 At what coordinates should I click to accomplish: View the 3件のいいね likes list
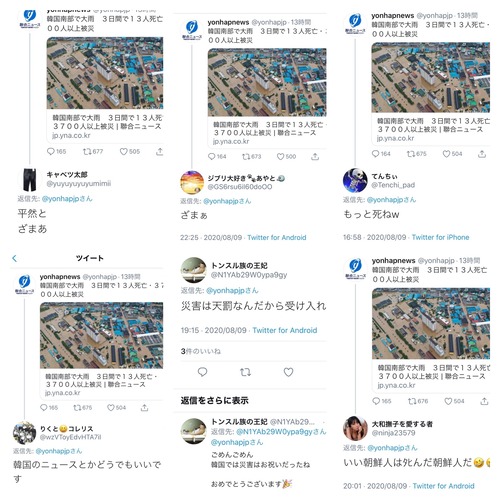click(201, 351)
